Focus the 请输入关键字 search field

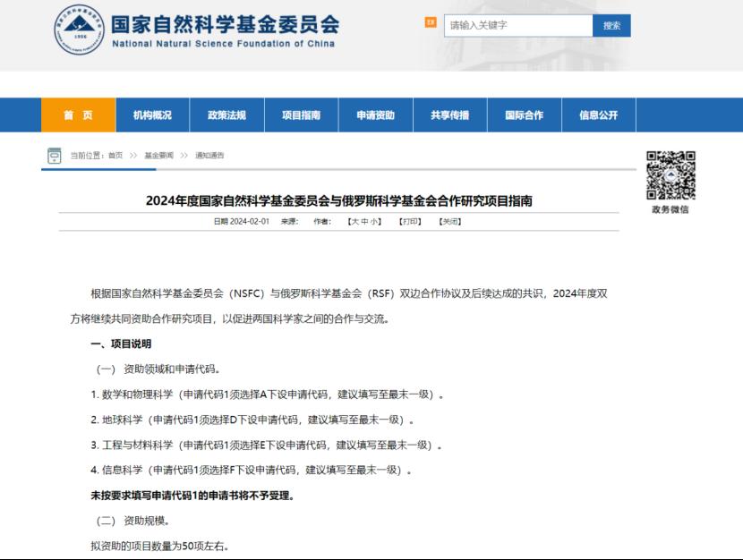tap(517, 26)
